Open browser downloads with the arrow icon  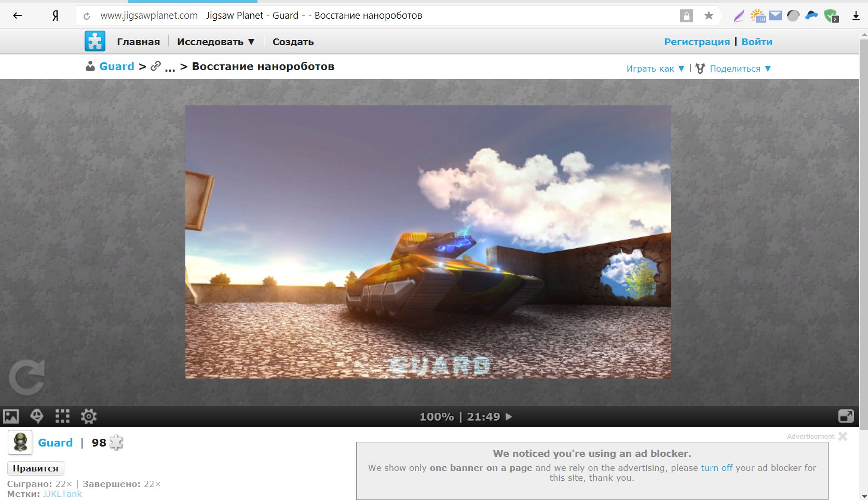(856, 16)
